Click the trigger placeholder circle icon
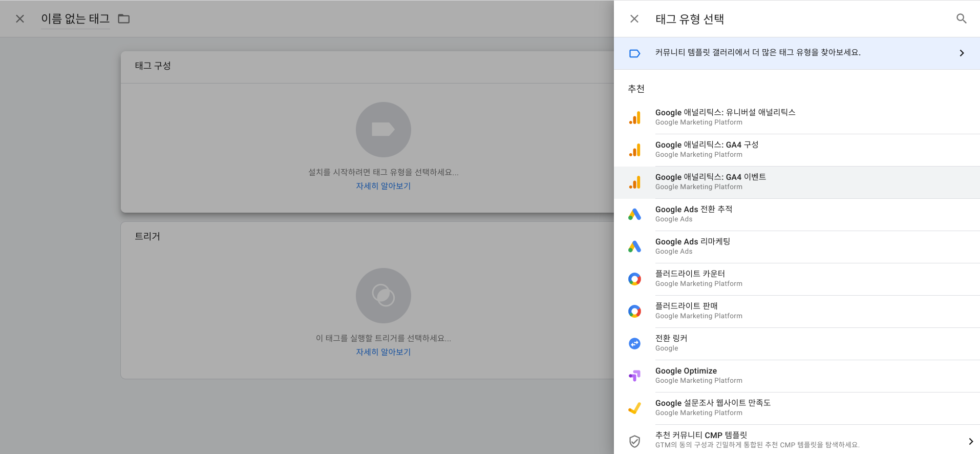980x454 pixels. point(384,296)
